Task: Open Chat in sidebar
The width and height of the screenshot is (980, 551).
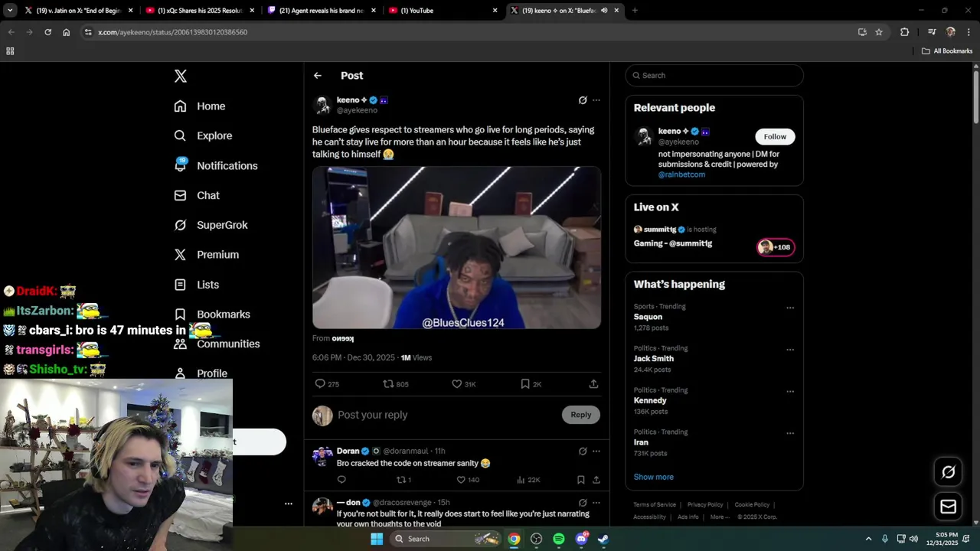Action: pyautogui.click(x=197, y=195)
